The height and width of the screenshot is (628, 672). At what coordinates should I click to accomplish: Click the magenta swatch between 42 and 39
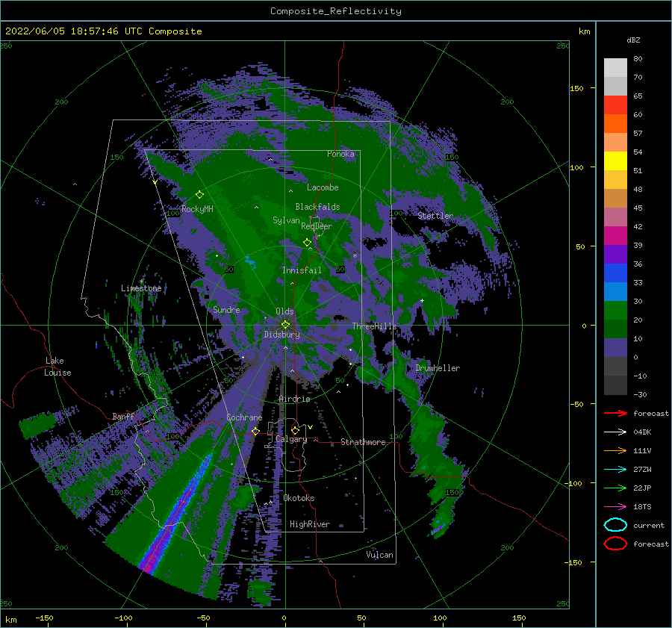[615, 236]
